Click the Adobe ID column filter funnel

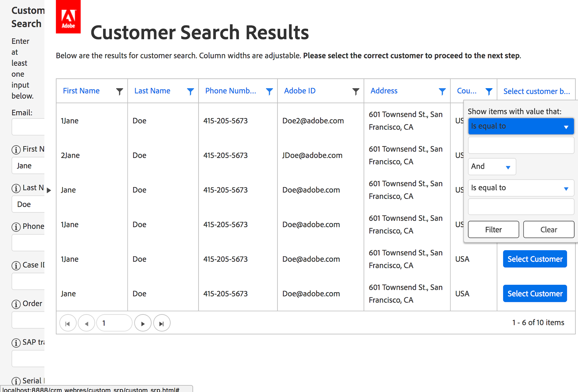pyautogui.click(x=356, y=91)
